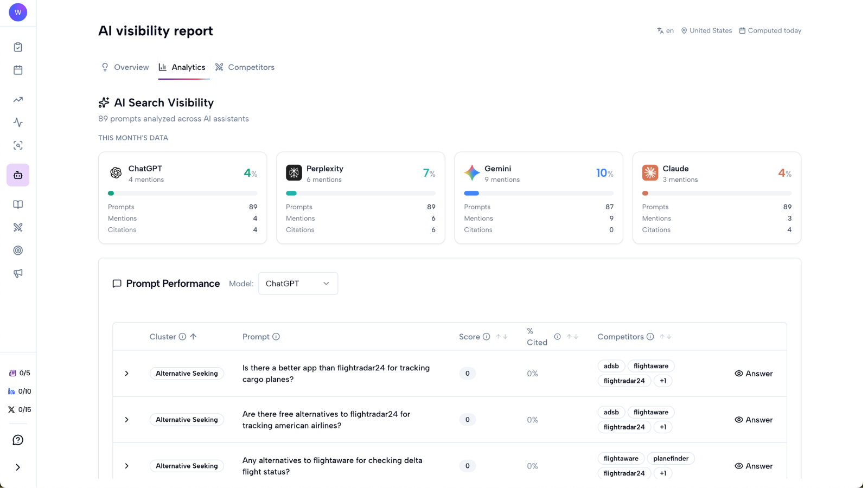Click the 0/5 usage counter
868x488 pixels.
pos(20,373)
